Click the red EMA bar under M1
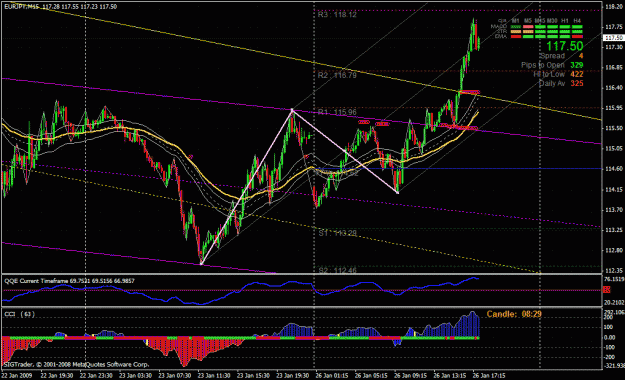Screen dimensions: 625x380 click(x=516, y=37)
